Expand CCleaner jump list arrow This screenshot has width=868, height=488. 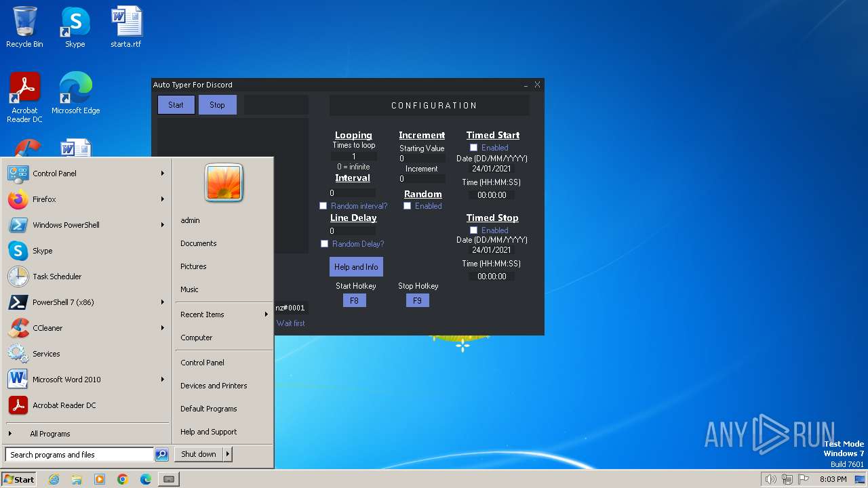[163, 328]
